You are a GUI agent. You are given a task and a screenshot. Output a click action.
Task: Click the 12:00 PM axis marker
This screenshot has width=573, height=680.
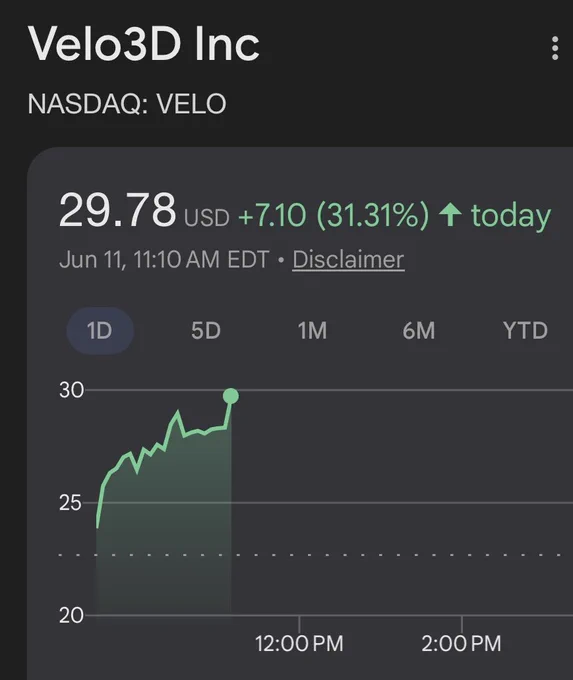299,643
